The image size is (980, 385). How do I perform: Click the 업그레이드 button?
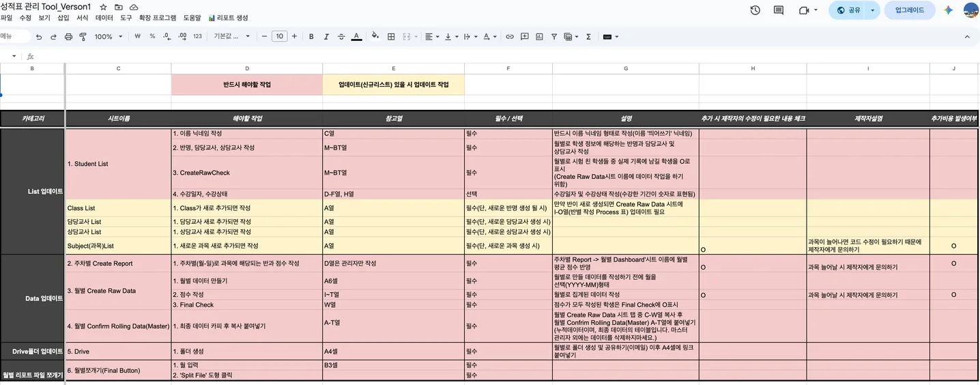point(910,10)
